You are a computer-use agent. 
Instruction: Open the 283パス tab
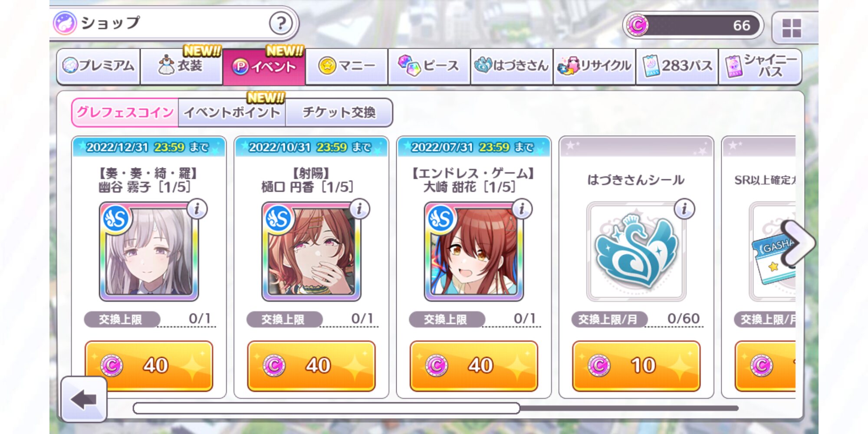[x=677, y=66]
